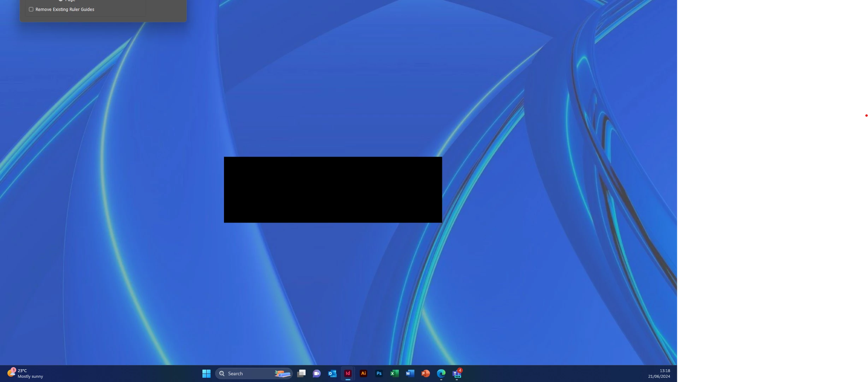868x382 pixels.
Task: Launch the Teams Chat taskbar icon
Action: click(317, 374)
